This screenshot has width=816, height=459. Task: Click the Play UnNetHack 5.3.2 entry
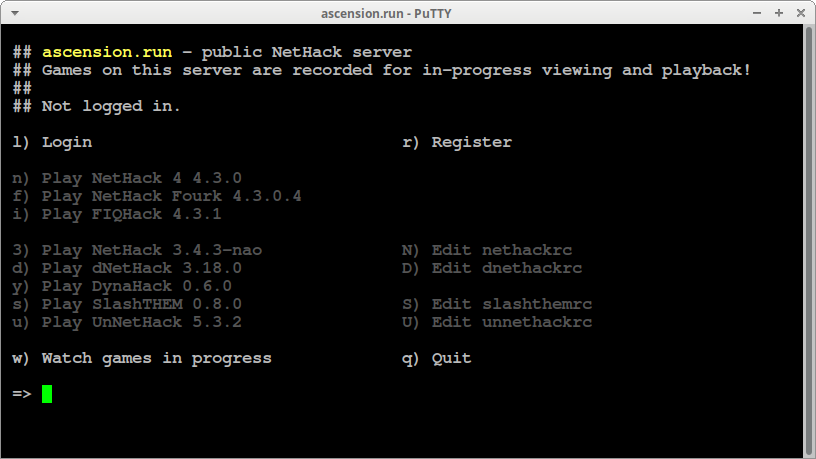pyautogui.click(x=127, y=322)
